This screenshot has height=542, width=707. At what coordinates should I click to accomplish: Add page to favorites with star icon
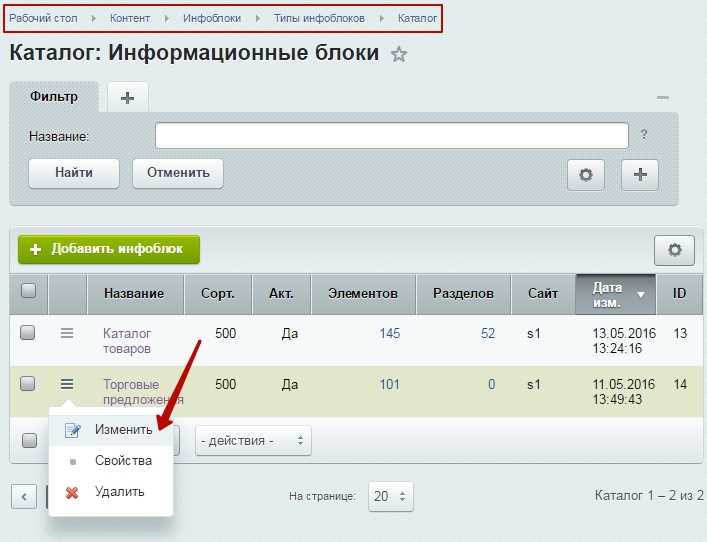[x=399, y=55]
